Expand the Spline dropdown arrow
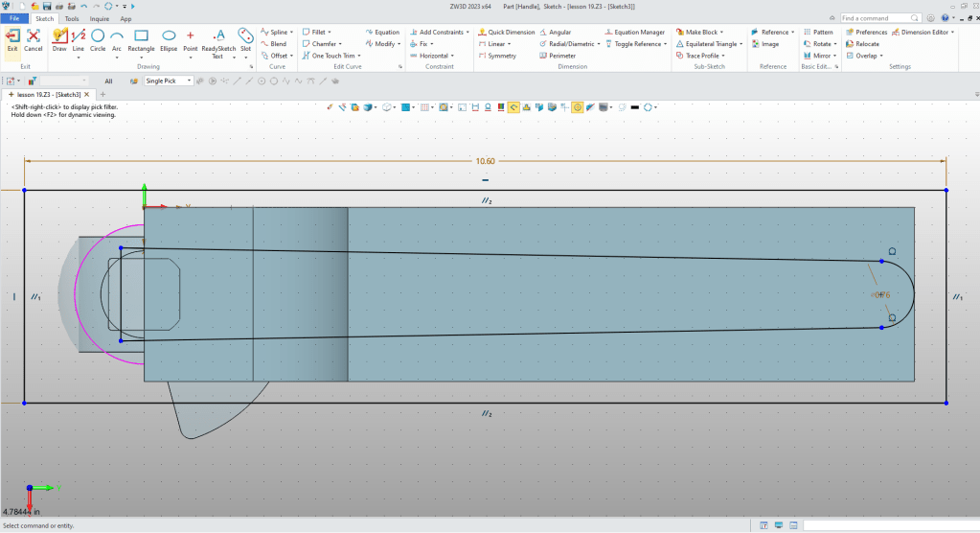The image size is (980, 533). tap(291, 32)
